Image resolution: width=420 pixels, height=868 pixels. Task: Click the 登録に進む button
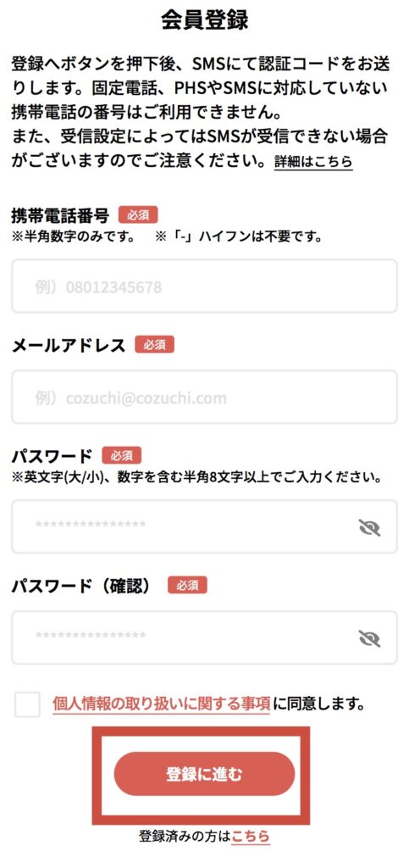(204, 774)
